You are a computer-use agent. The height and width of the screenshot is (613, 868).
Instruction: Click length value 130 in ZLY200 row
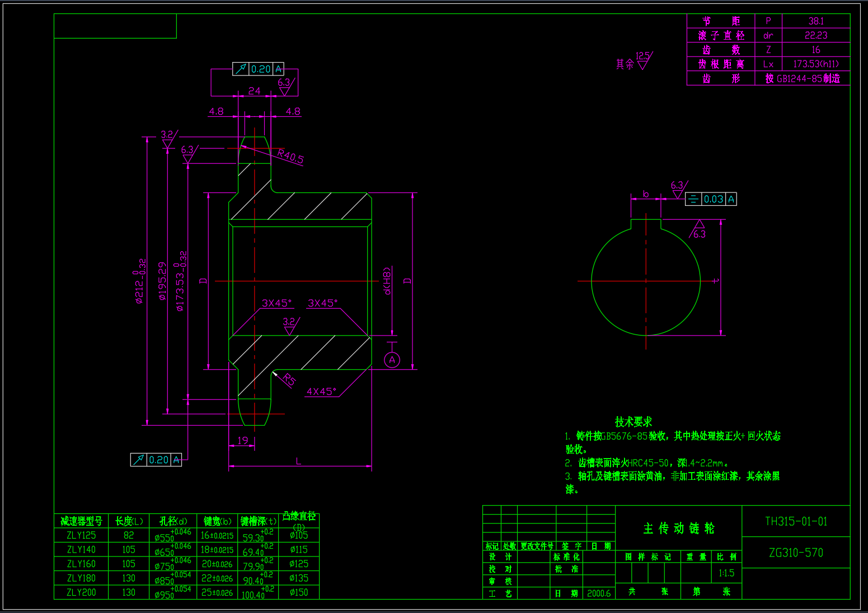pyautogui.click(x=129, y=592)
